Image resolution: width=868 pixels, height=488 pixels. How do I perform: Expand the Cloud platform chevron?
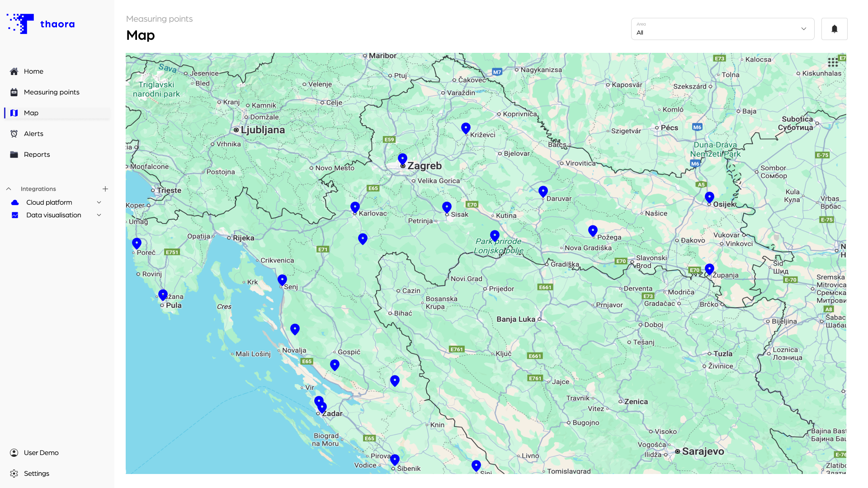[99, 202]
